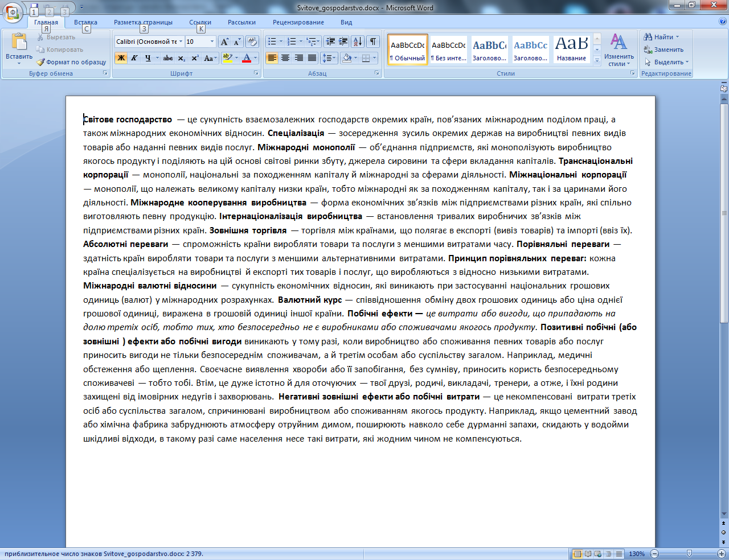This screenshot has height=560, width=729.
Task: Center align the text
Action: click(x=285, y=58)
